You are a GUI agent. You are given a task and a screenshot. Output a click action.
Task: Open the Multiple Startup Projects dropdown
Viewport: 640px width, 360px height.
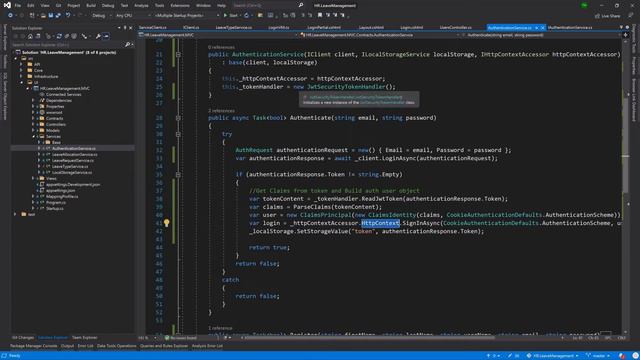(187, 16)
